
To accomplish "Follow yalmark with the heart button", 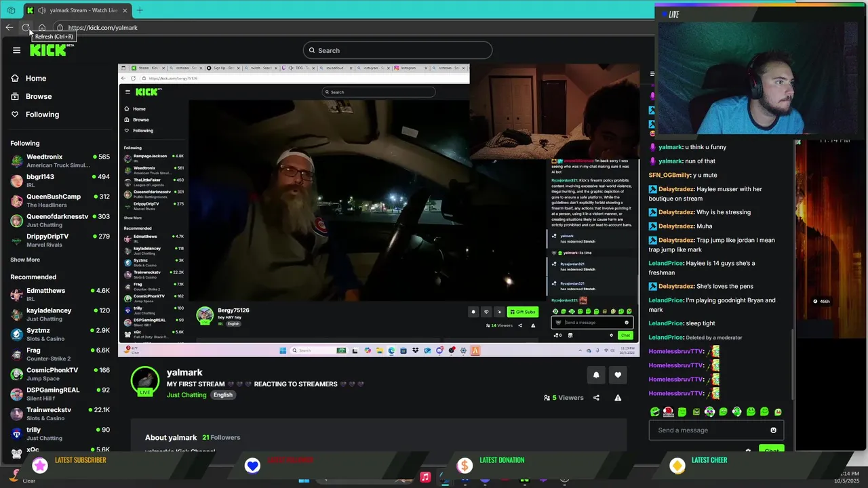I will click(x=618, y=375).
